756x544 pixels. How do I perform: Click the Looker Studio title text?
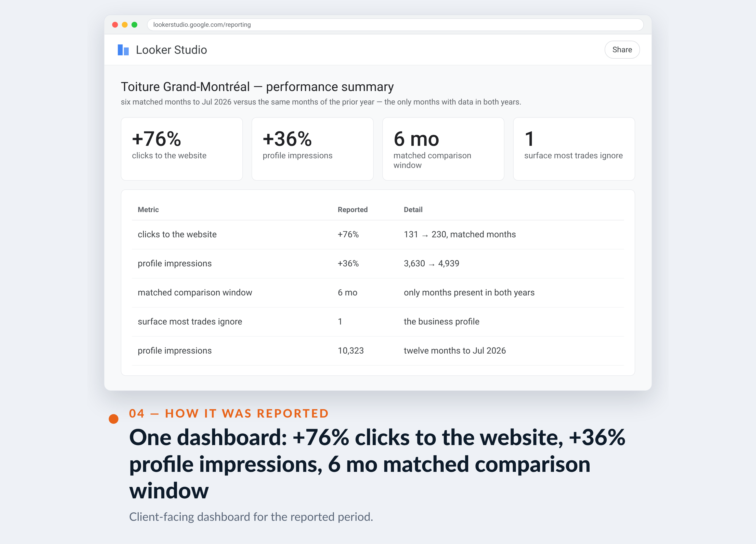(x=171, y=50)
